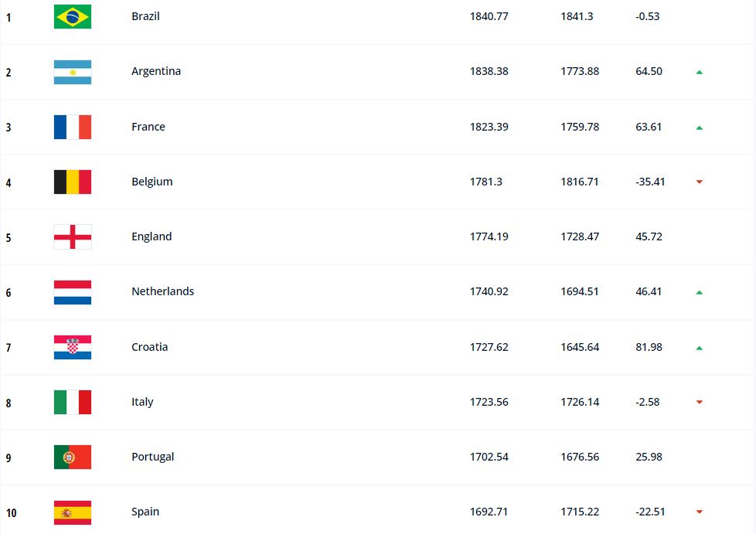756x534 pixels.
Task: Click the Portugal flag icon
Action: click(x=73, y=457)
